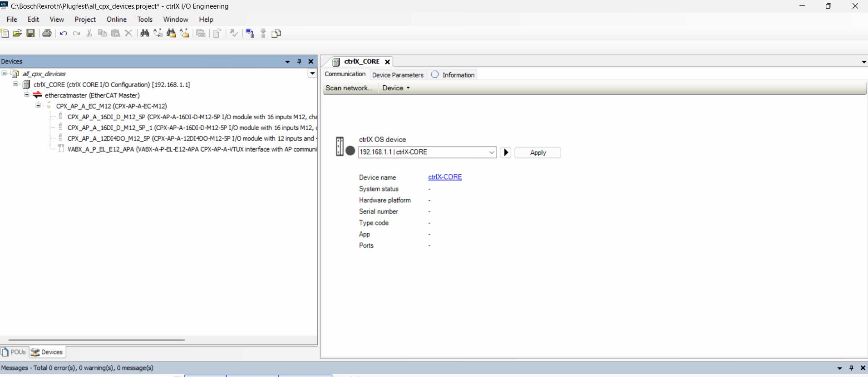Screen dimensions: 868x377
Task: Cut selection with scissors icon
Action: (89, 33)
